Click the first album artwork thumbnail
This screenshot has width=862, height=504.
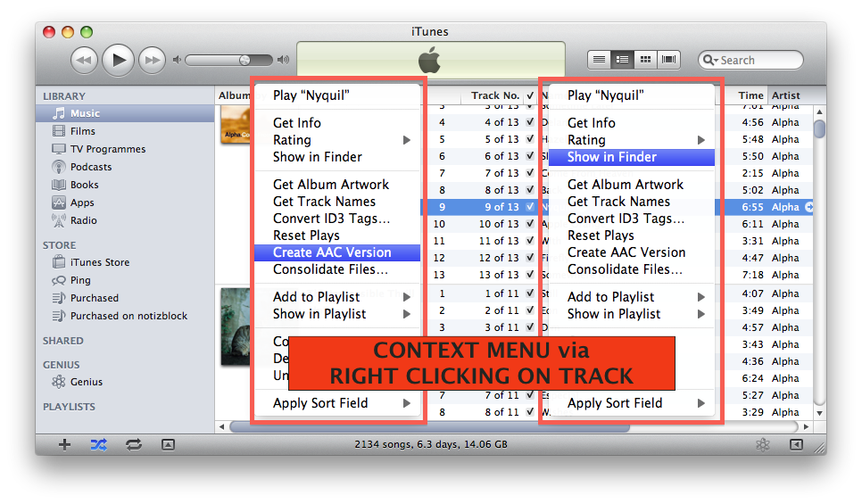235,125
